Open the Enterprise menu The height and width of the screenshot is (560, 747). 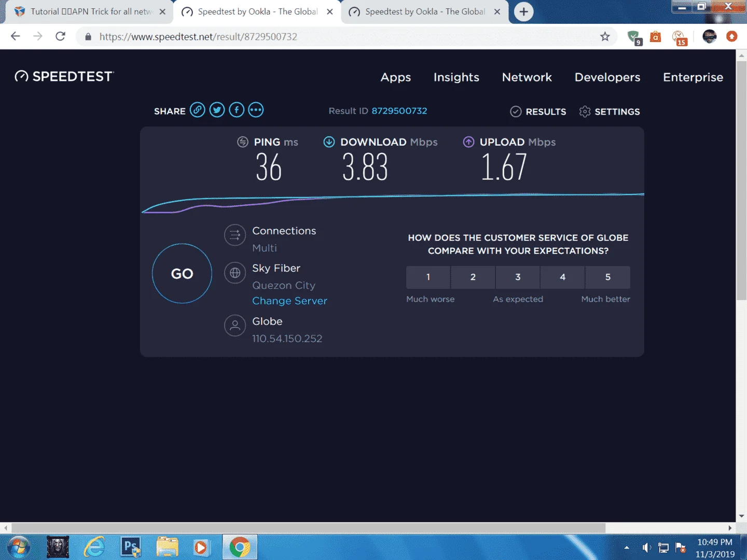693,77
